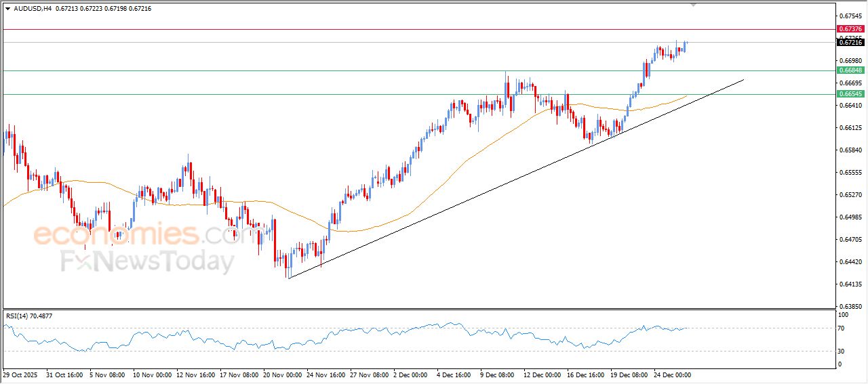
Task: Select the black ascending trendline
Action: (475, 192)
